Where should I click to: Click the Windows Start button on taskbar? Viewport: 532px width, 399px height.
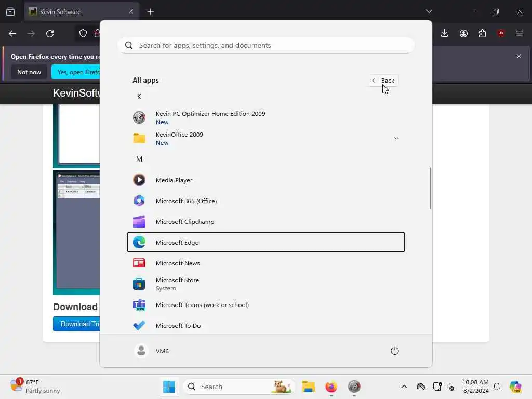[169, 387]
